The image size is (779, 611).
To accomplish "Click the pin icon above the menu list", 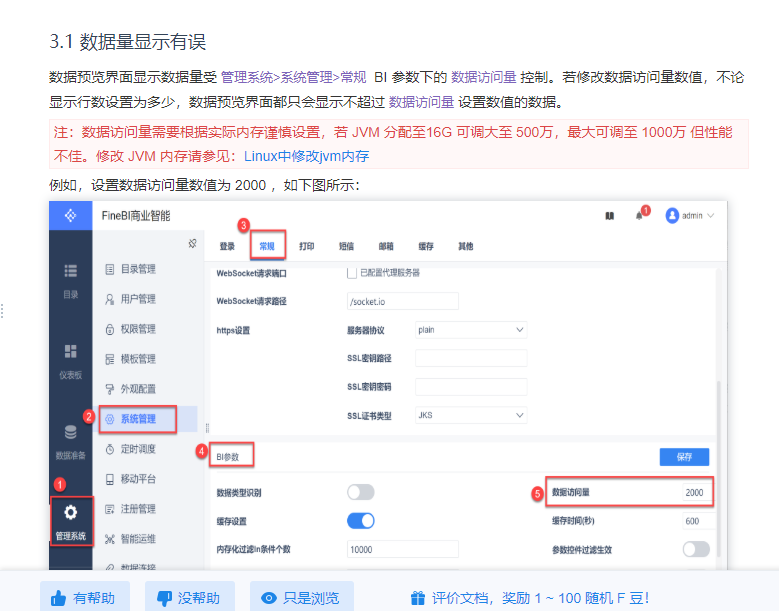I will [193, 243].
